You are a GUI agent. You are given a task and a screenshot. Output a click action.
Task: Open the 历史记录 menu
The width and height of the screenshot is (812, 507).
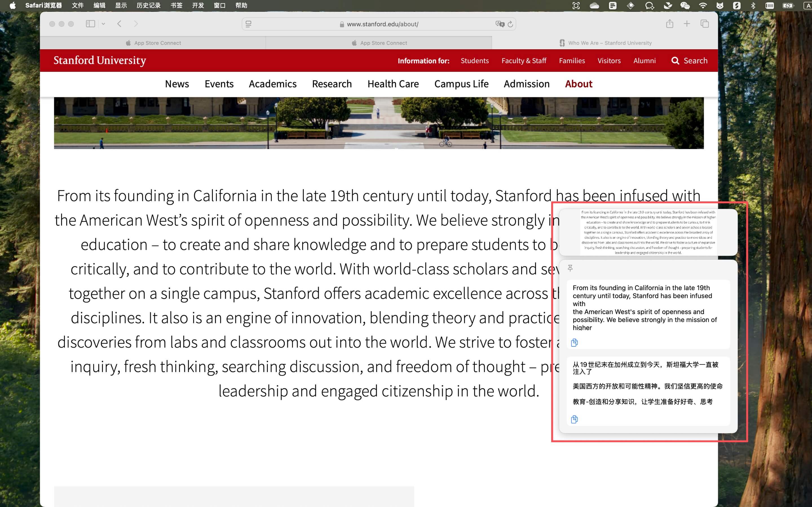click(x=148, y=5)
